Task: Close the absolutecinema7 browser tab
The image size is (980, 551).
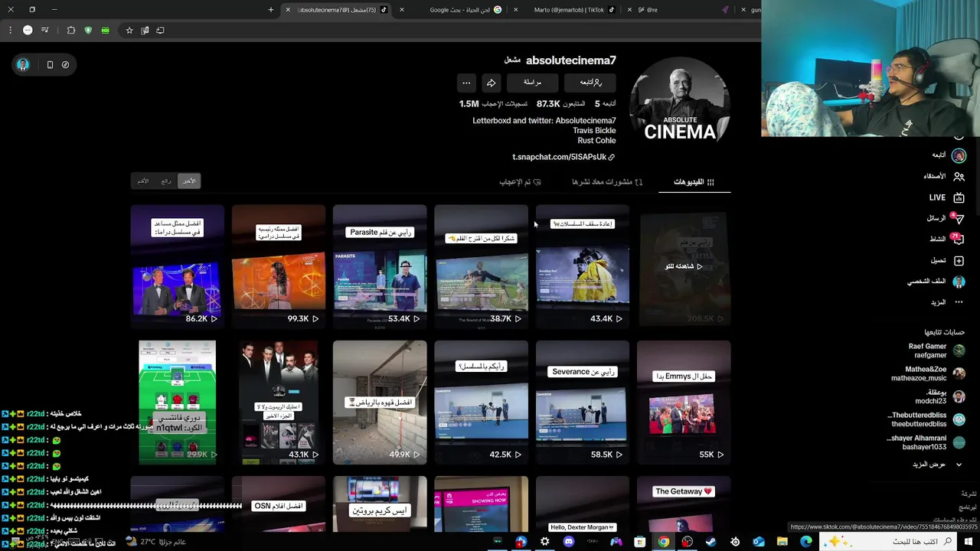Action: (x=288, y=10)
